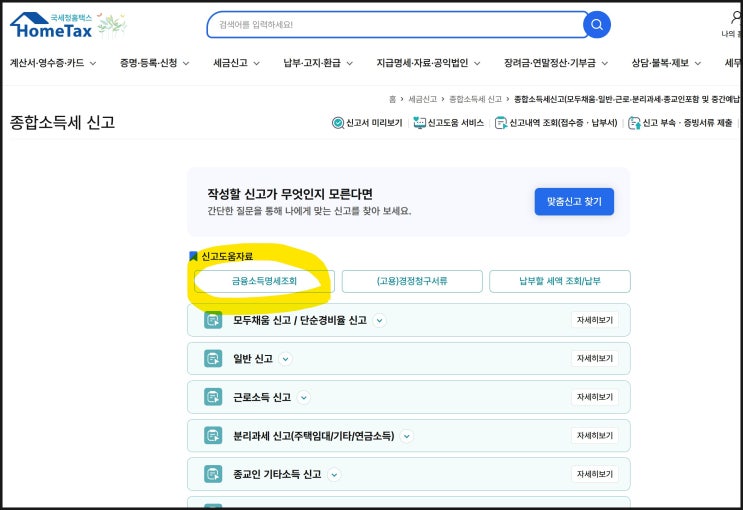Click the 신고내역 조회 document icon
The height and width of the screenshot is (510, 743).
click(500, 123)
